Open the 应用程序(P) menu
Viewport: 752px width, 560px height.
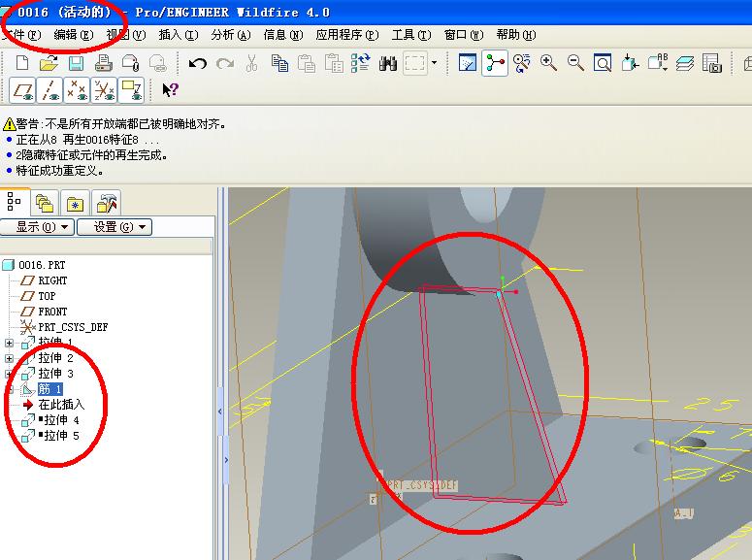[x=347, y=35]
